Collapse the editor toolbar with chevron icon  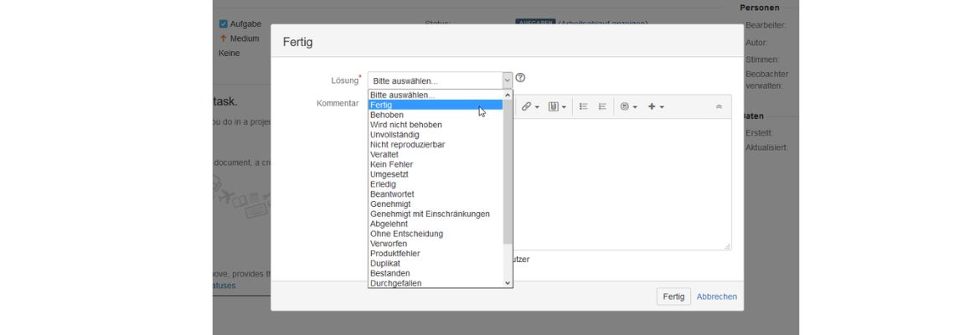click(x=718, y=106)
